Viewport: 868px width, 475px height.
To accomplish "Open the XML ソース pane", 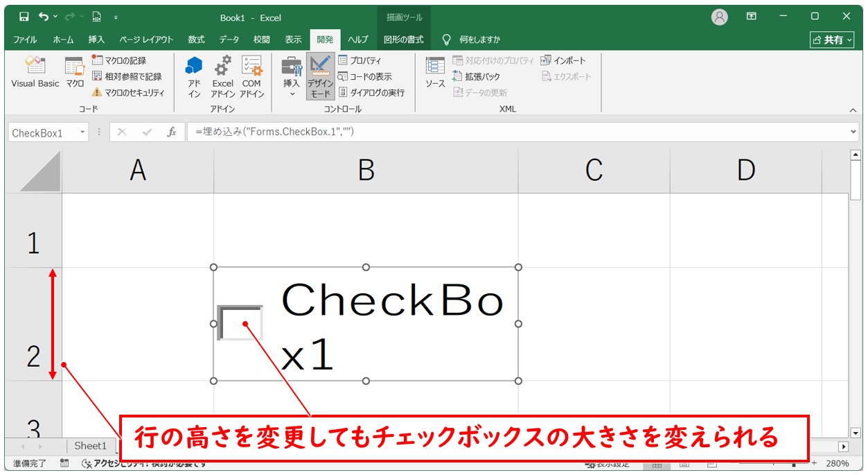I will click(435, 73).
